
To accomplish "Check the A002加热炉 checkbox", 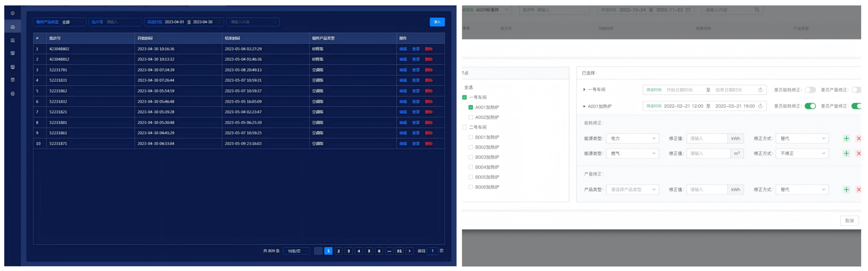I will click(471, 118).
